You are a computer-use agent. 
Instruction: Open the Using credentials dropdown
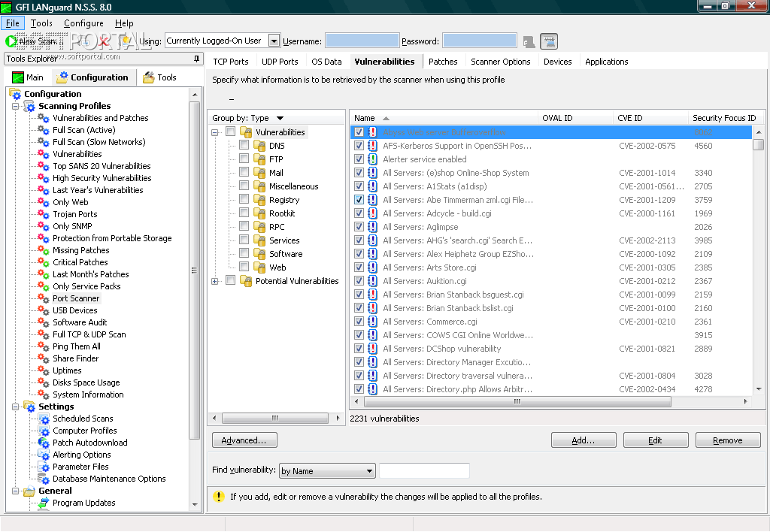(x=274, y=41)
